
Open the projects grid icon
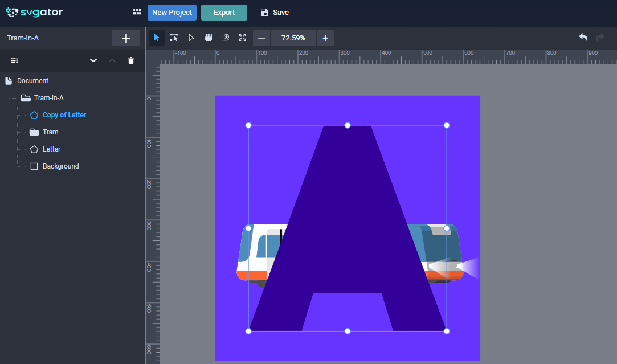pos(137,12)
